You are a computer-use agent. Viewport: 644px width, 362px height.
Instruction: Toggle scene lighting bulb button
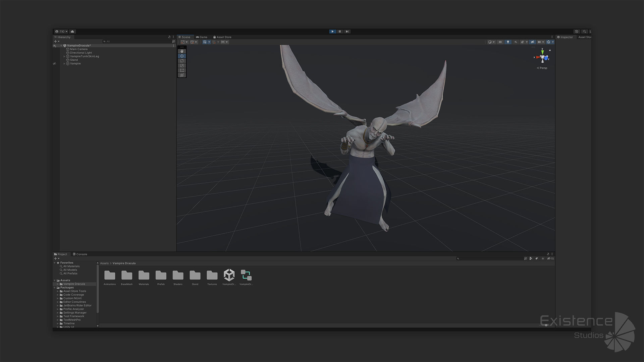pos(508,42)
